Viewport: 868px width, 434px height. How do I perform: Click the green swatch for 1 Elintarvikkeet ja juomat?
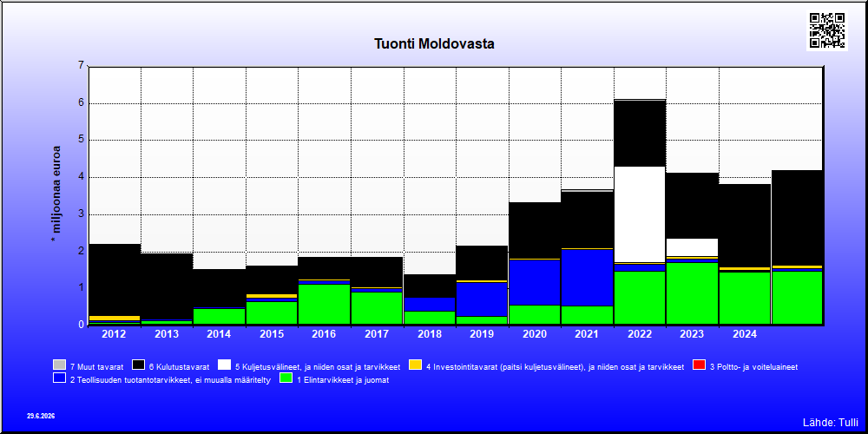286,378
